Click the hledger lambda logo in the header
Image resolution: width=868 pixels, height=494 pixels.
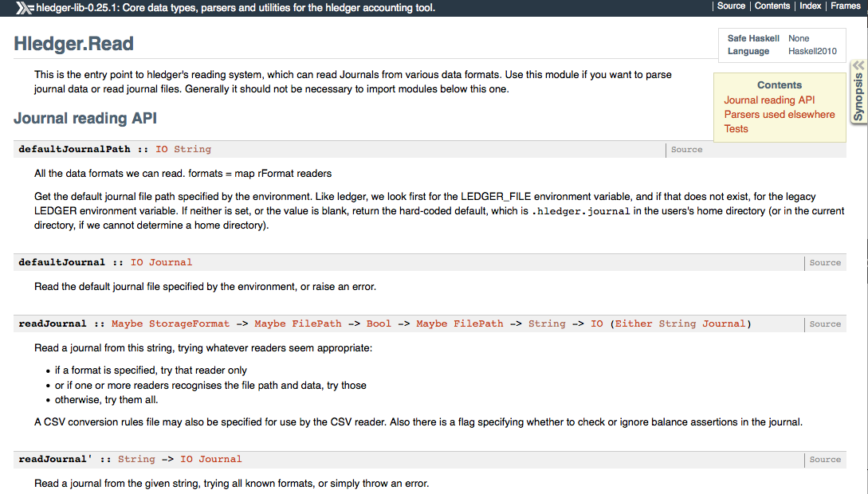(x=24, y=6)
